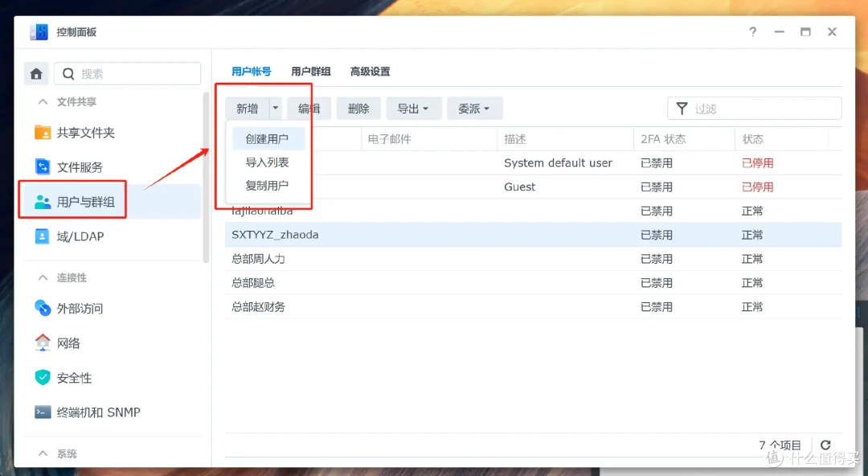Click the 7 个项目 count text
Viewport: 868px width, 476px height.
coord(780,445)
